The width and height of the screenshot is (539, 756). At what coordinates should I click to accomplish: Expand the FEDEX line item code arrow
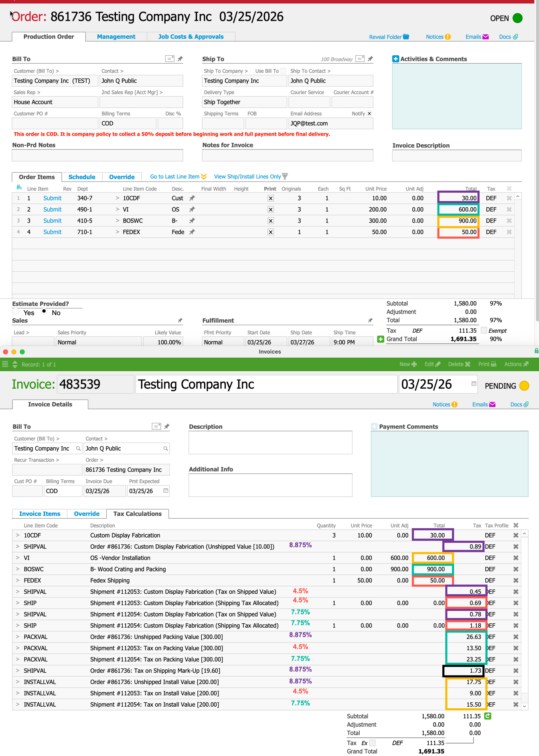[118, 232]
